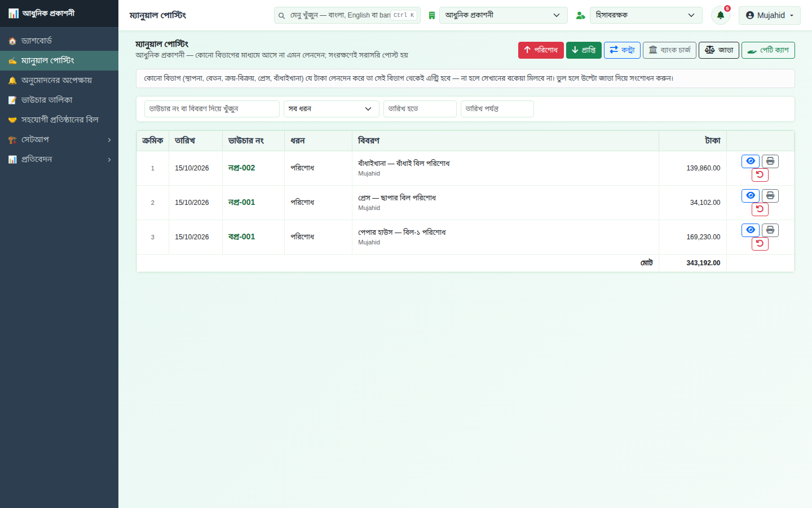Click the পেটি ক্যাশ button
This screenshot has width=812, height=508.
pyautogui.click(x=768, y=50)
